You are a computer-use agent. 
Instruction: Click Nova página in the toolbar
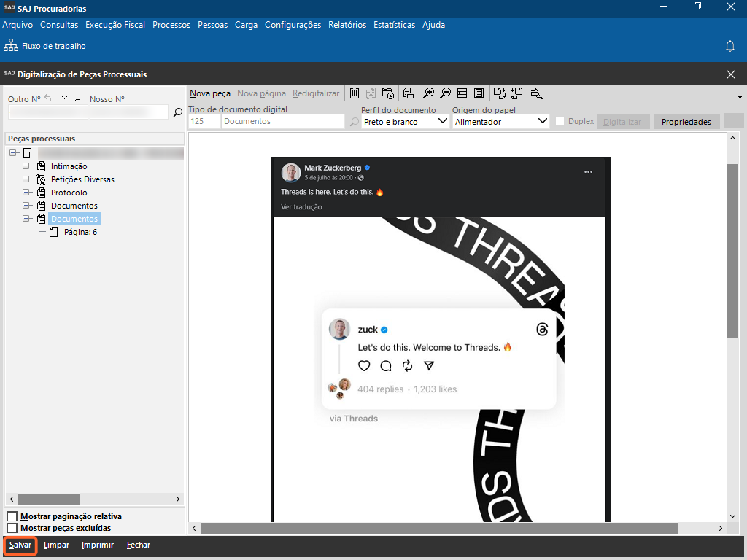pyautogui.click(x=262, y=94)
